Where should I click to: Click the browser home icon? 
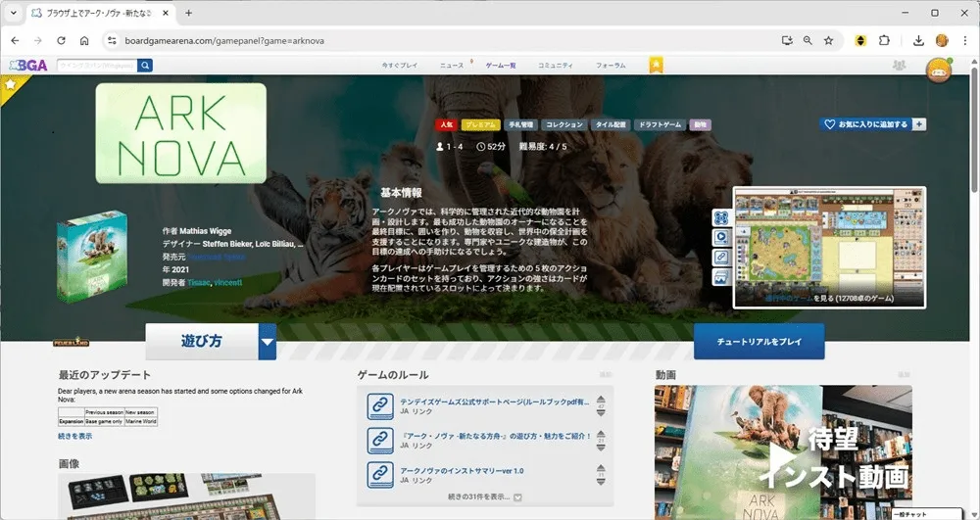(x=83, y=40)
